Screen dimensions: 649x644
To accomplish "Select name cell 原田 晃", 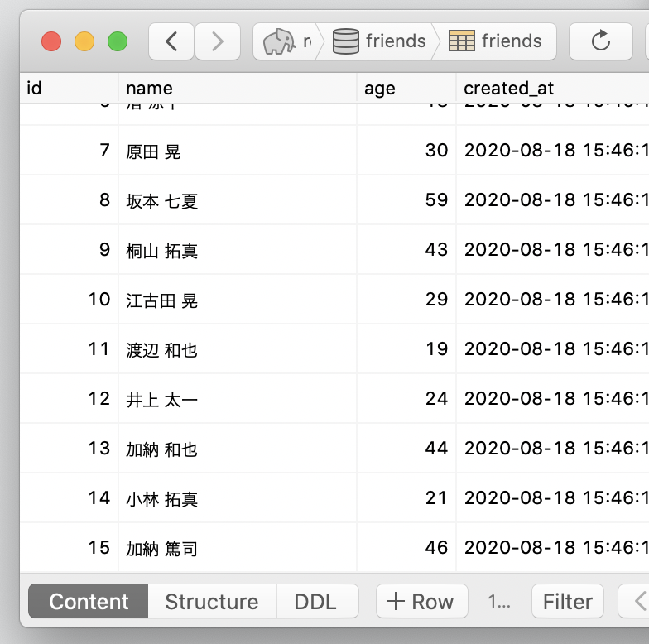I will pos(238,151).
